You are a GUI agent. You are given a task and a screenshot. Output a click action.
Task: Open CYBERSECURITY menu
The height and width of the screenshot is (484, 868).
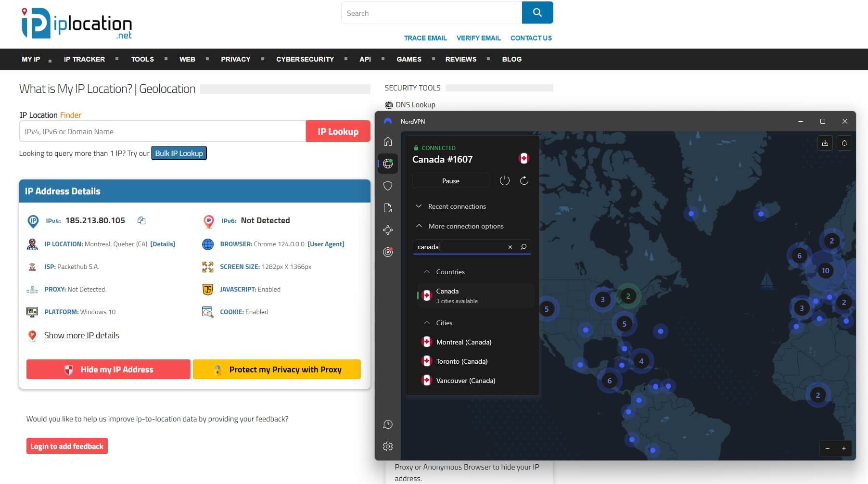coord(305,59)
